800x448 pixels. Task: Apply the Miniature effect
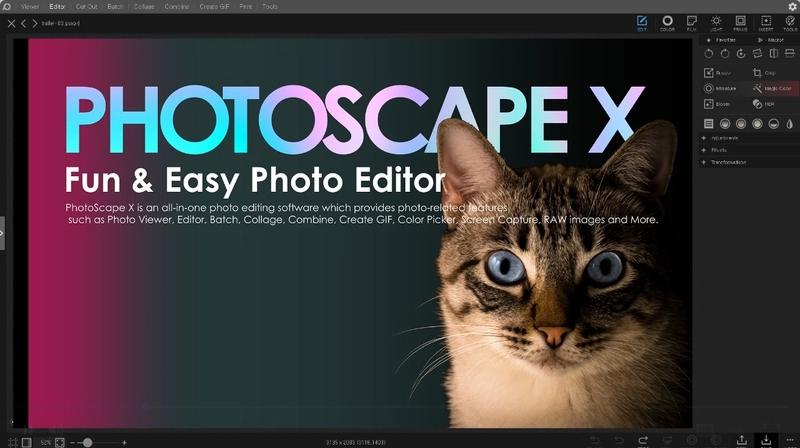(x=720, y=88)
